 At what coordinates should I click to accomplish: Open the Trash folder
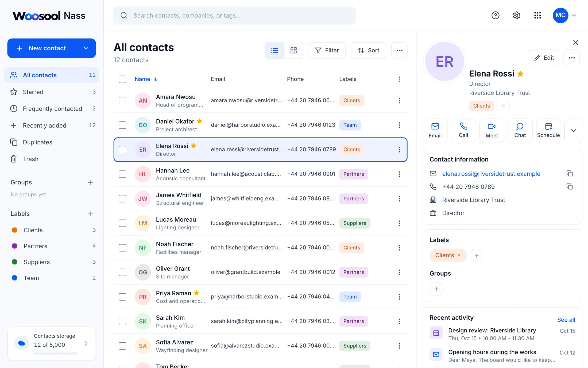coord(52,159)
